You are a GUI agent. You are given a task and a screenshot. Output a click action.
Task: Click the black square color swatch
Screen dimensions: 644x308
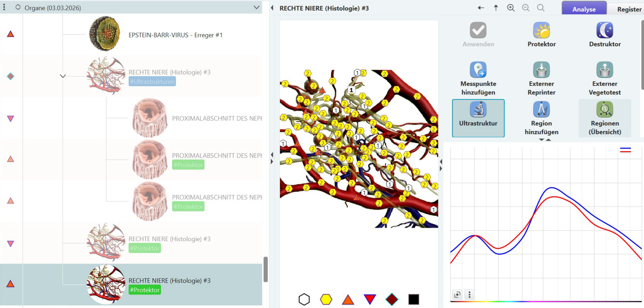(x=414, y=299)
